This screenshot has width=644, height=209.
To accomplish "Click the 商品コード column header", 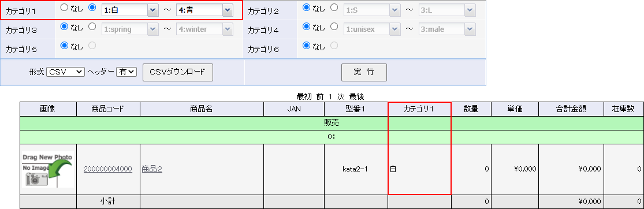I will click(108, 109).
